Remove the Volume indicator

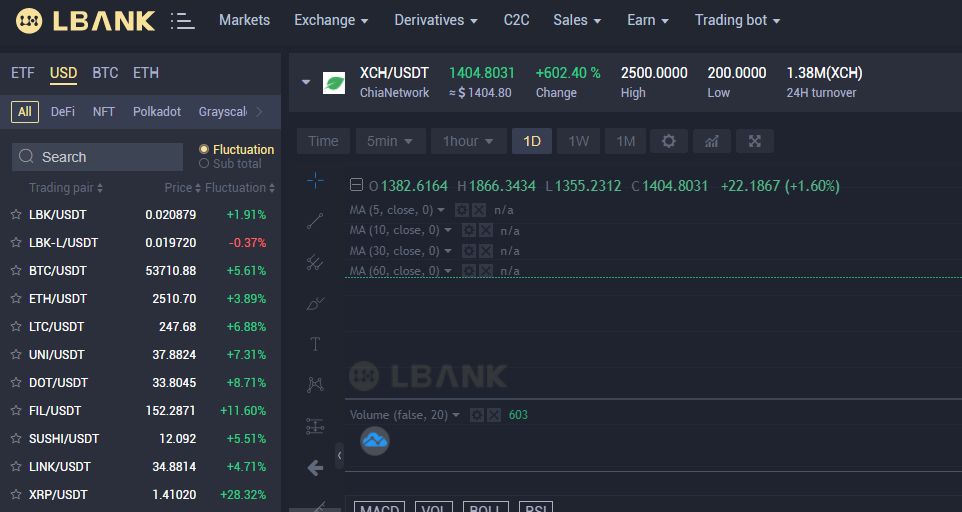tap(494, 415)
